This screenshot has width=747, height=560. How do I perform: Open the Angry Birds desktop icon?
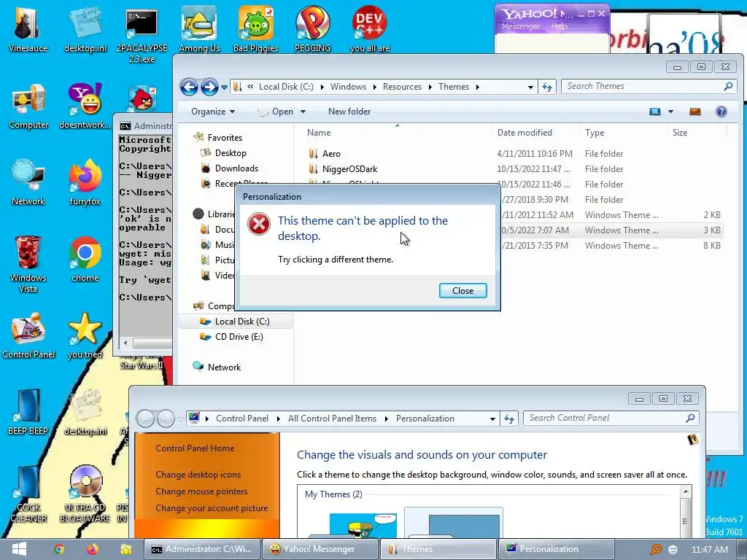click(x=142, y=98)
